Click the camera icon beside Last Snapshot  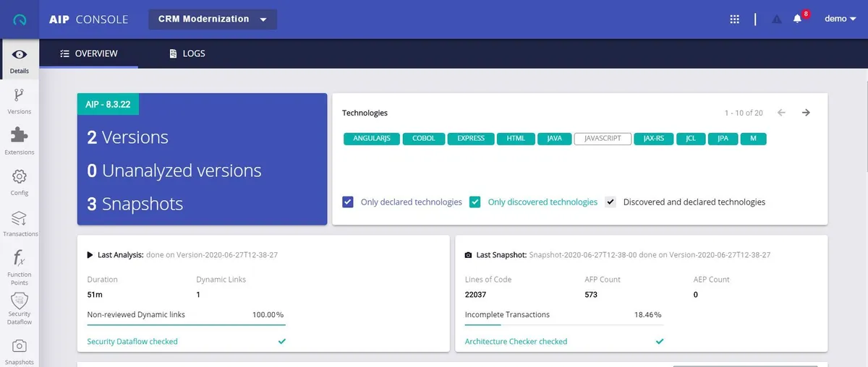click(469, 255)
